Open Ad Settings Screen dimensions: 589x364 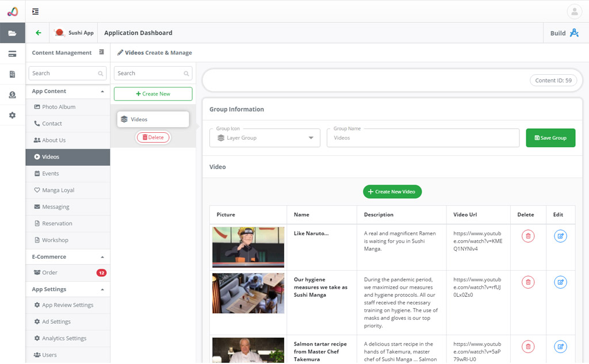[68, 322]
